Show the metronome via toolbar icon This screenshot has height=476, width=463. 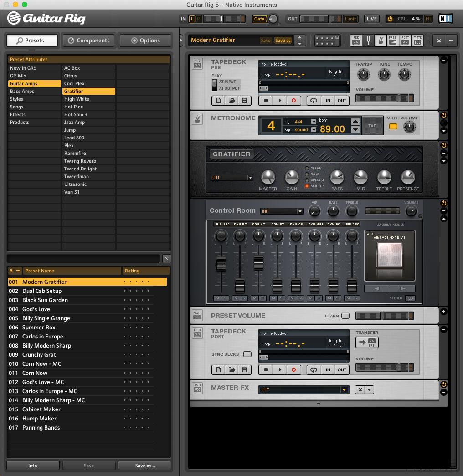click(381, 41)
